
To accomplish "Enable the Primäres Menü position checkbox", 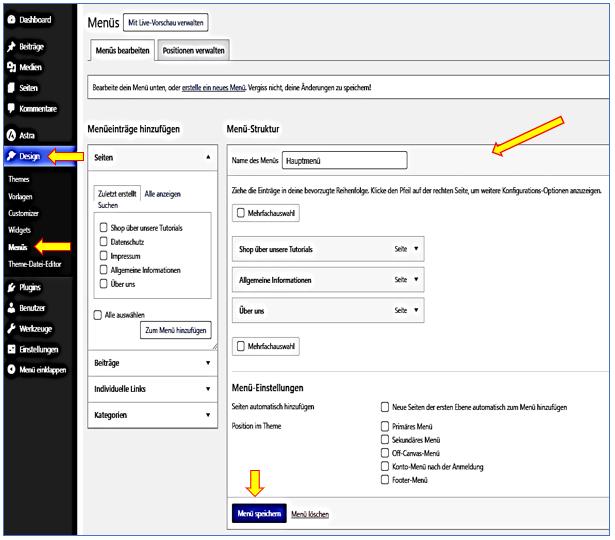I will (x=386, y=425).
